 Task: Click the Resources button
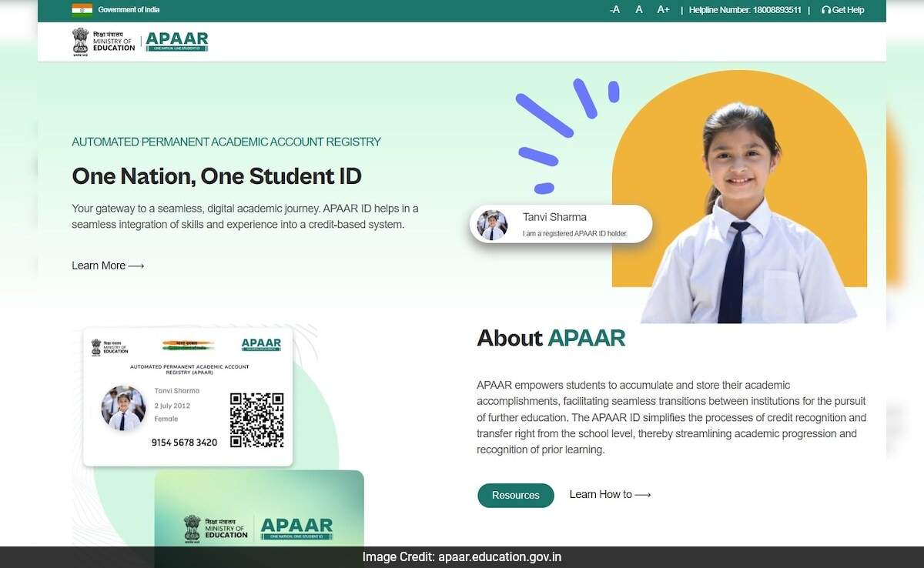[515, 496]
